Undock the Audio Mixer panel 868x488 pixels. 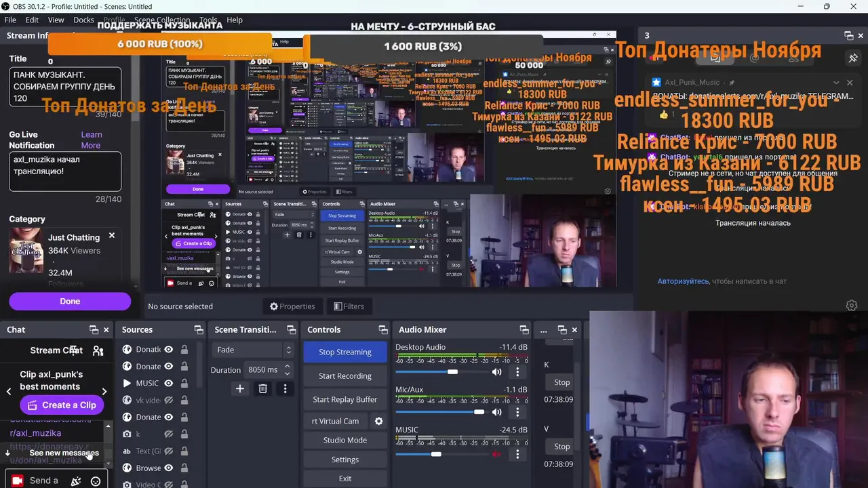tap(524, 330)
